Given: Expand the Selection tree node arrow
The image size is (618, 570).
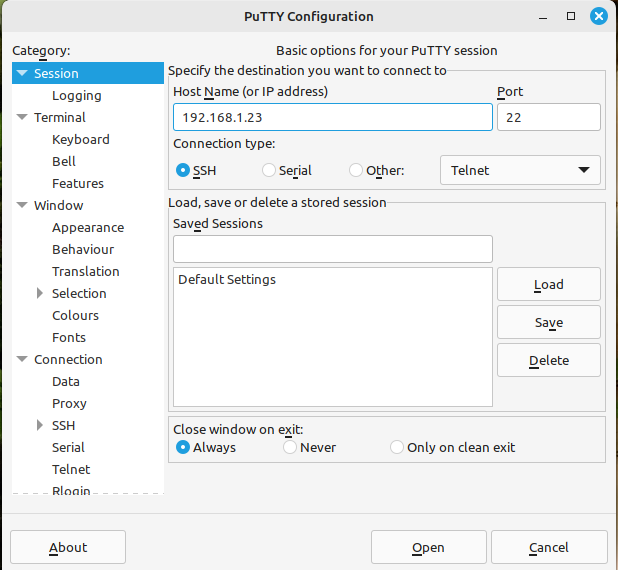Looking at the screenshot, I should [x=40, y=293].
